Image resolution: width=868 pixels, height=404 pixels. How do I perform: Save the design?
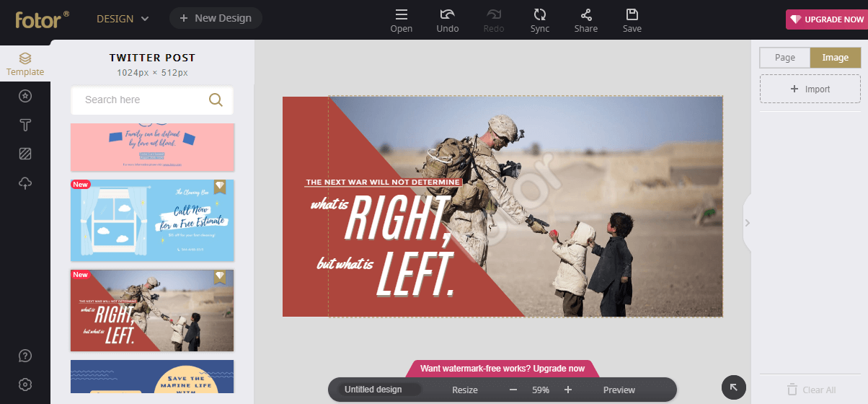point(632,21)
